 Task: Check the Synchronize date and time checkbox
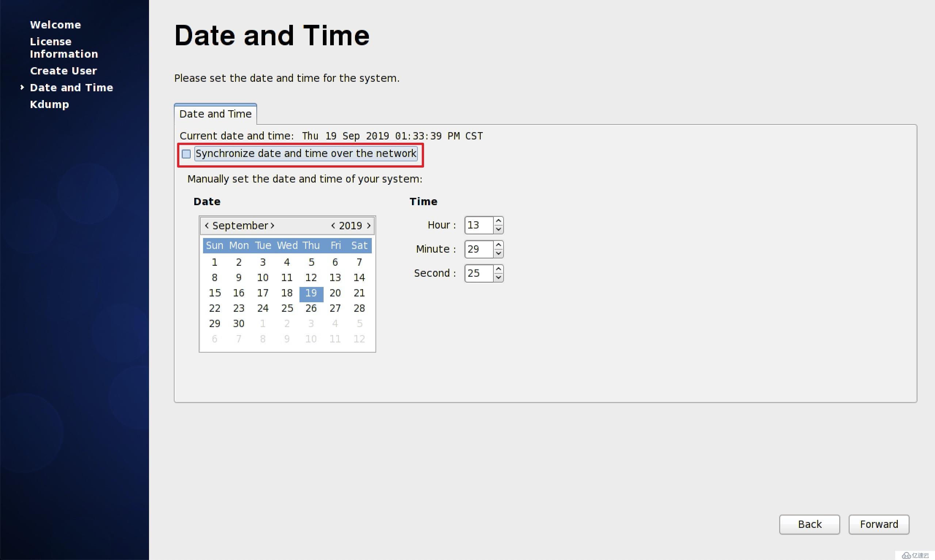pyautogui.click(x=187, y=153)
